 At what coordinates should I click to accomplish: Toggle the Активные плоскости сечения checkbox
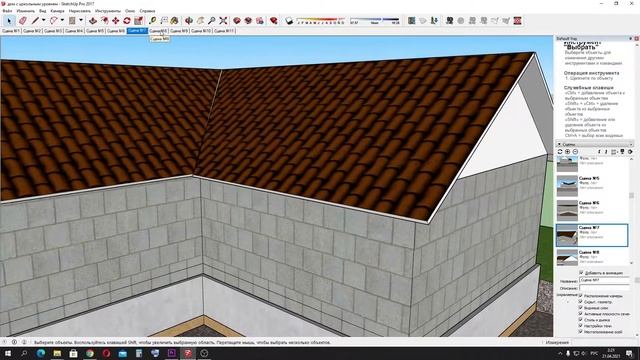580,314
